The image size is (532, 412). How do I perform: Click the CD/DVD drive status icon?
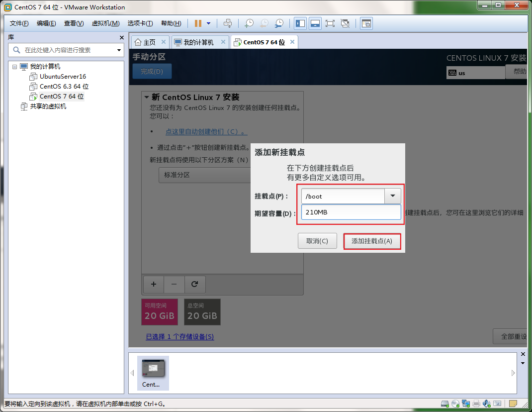coord(455,404)
